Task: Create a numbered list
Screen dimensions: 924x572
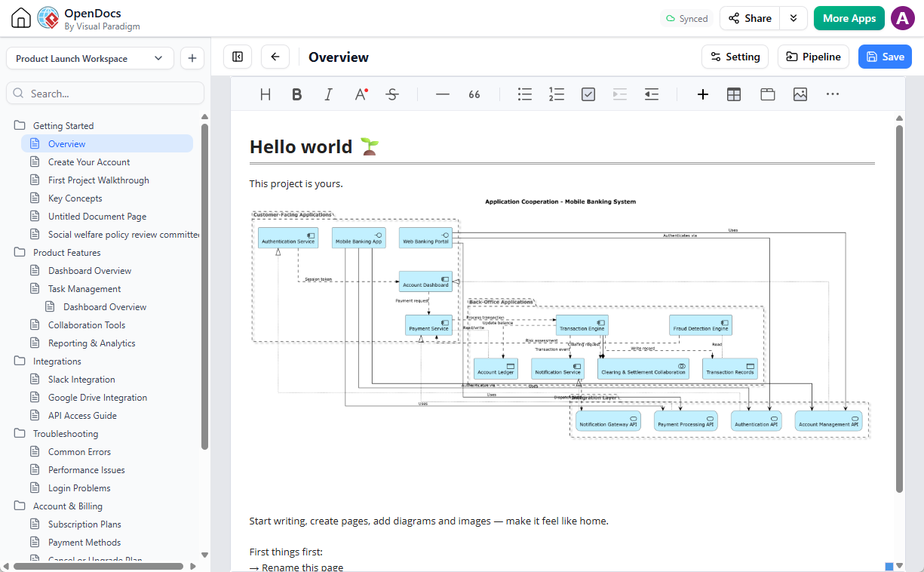Action: [x=557, y=94]
